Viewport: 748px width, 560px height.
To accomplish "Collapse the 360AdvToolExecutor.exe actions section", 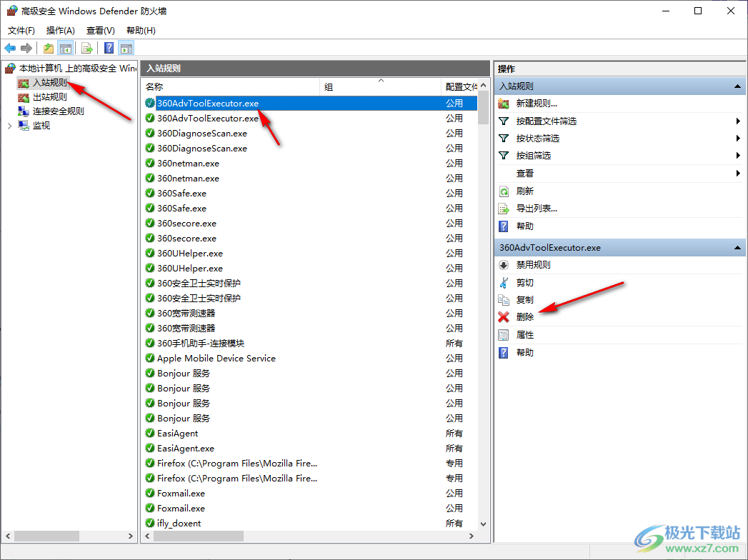I will click(x=737, y=248).
